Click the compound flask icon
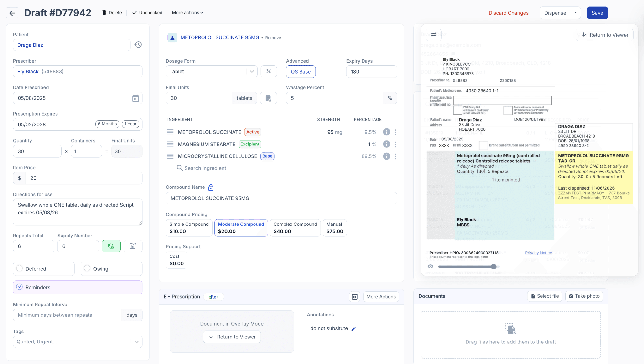Viewport: 644px width, 364px height. pos(172,37)
